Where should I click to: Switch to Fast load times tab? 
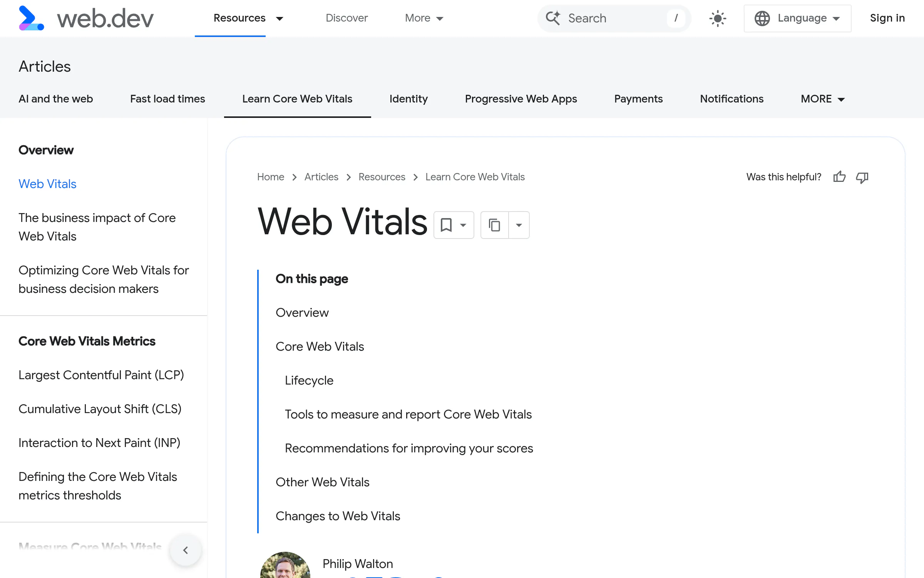click(167, 99)
